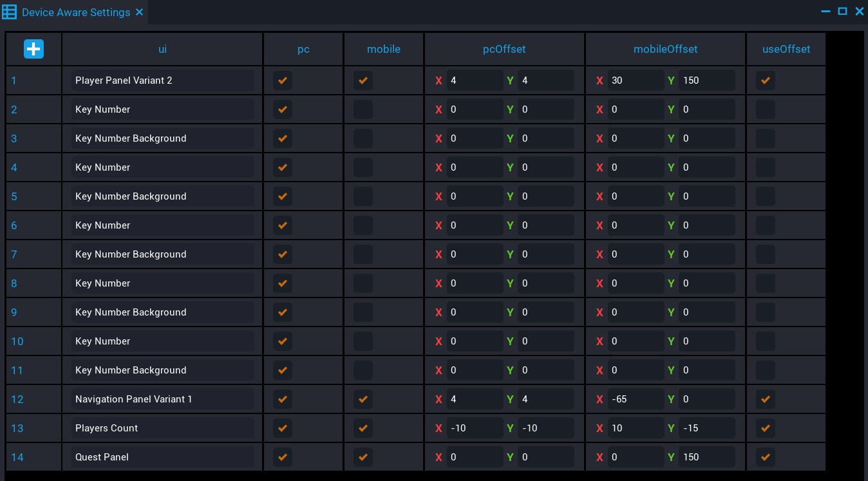Select row number 7
This screenshot has height=481, width=868.
tap(14, 254)
